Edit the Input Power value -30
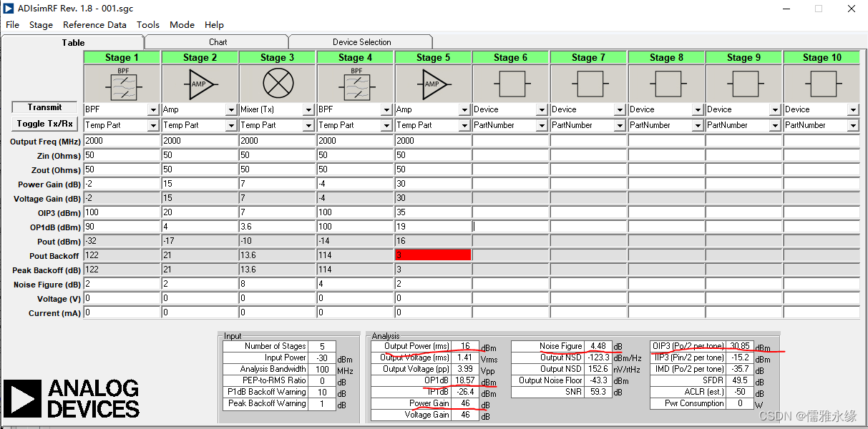Viewport: 868px width, 429px height. (x=321, y=357)
